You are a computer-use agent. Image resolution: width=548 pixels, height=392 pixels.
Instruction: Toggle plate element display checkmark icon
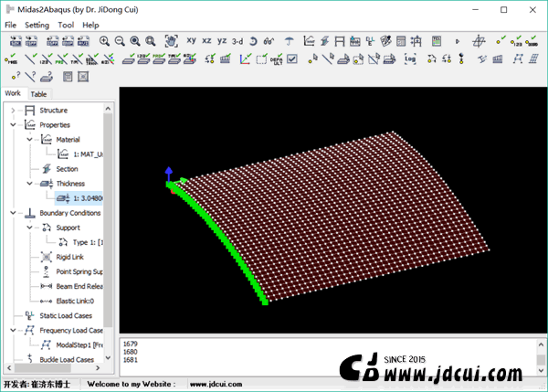(x=128, y=59)
